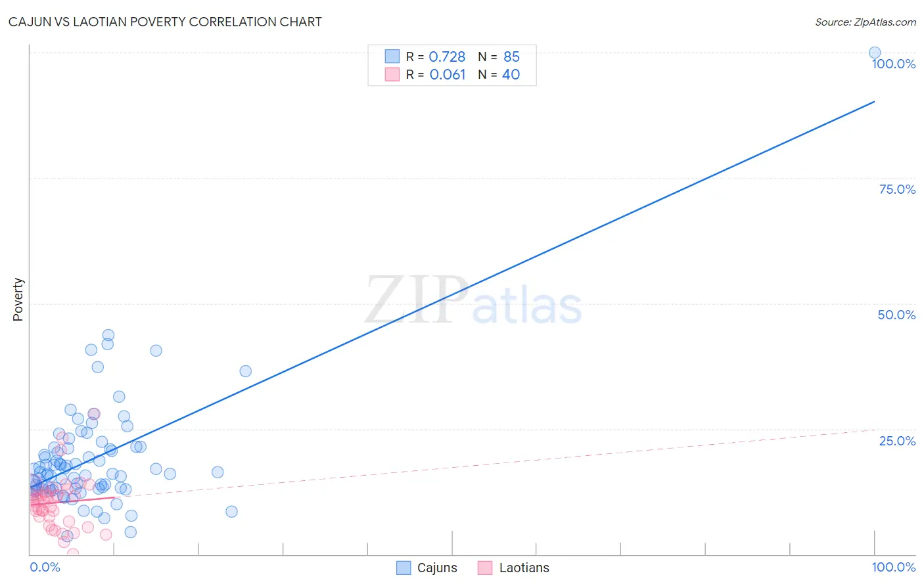Click the Poverty y-axis label
Image resolution: width=924 pixels, height=586 pixels.
[x=18, y=300]
